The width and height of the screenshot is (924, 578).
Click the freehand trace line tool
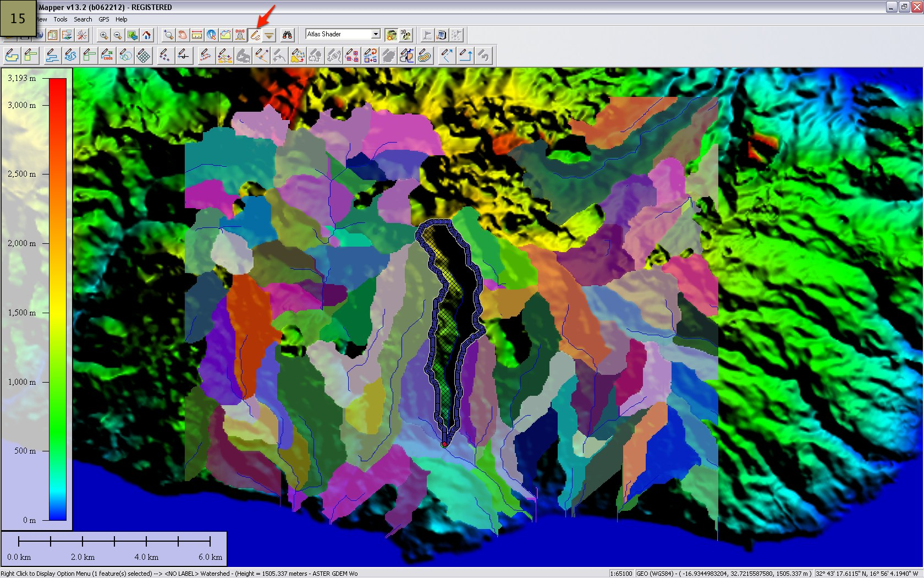[x=70, y=56]
